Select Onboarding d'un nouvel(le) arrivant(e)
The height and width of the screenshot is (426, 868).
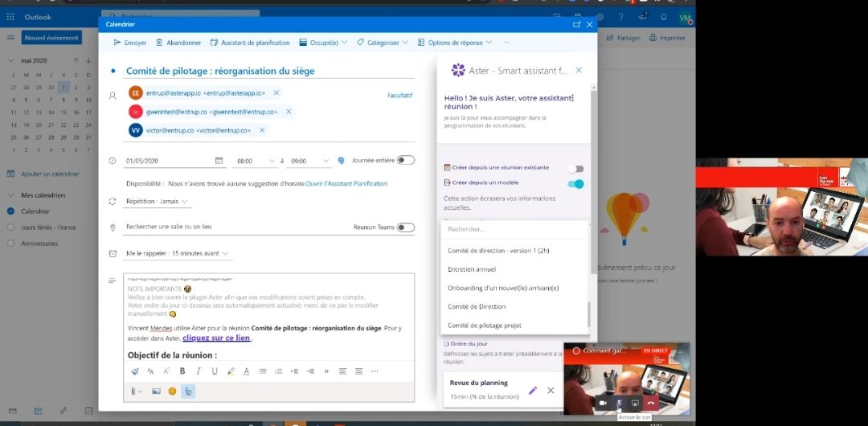tap(514, 288)
